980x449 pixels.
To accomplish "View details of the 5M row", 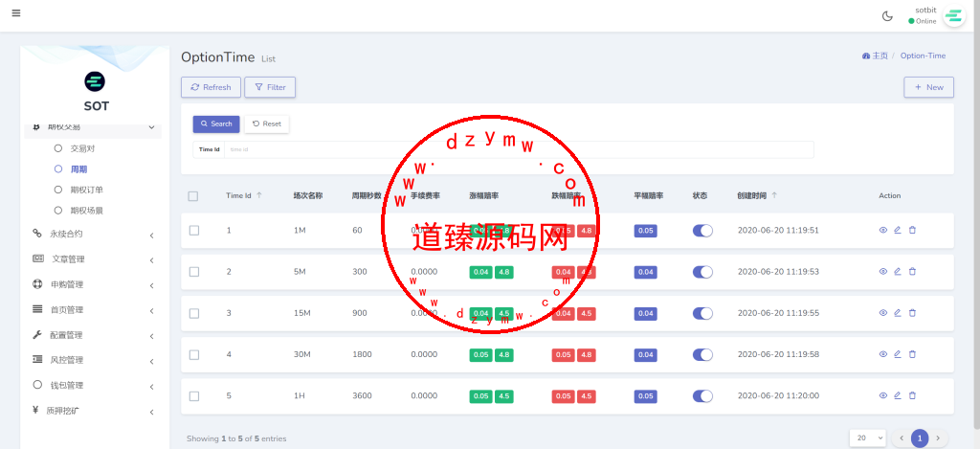I will point(883,271).
